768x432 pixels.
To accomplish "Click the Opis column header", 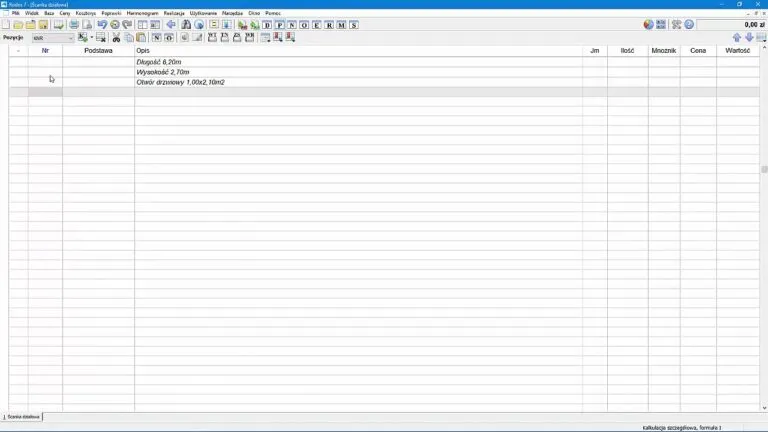I will pyautogui.click(x=143, y=50).
